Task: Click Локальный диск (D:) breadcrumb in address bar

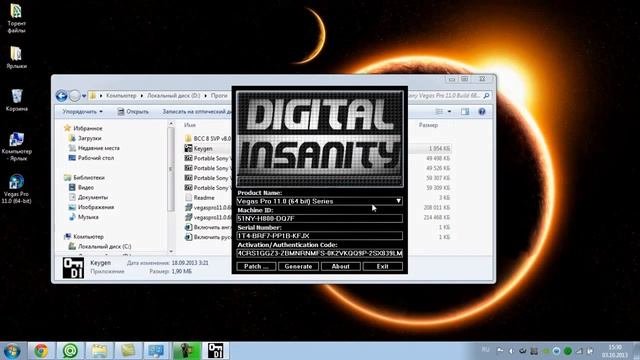Action: tap(173, 96)
